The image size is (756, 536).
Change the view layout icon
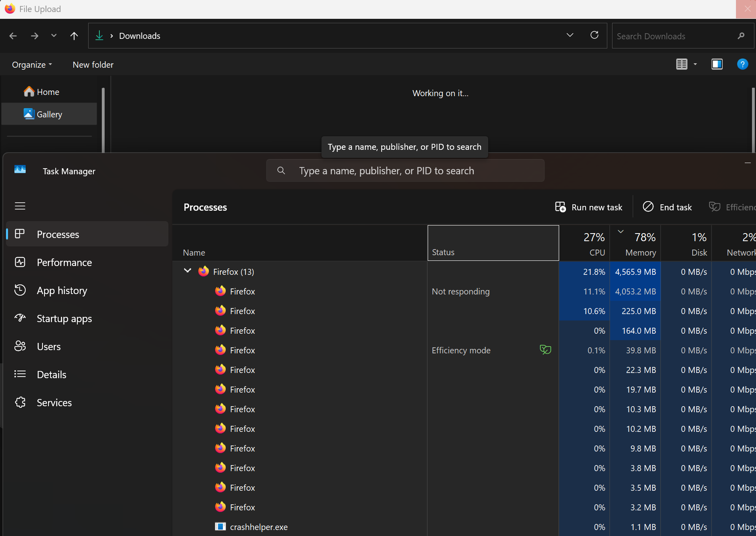coord(681,64)
